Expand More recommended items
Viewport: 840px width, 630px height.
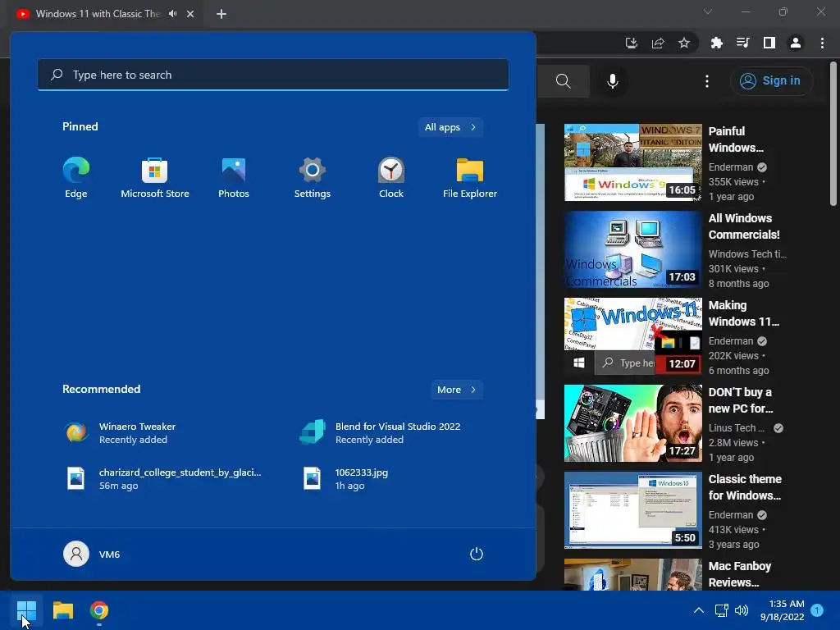click(456, 390)
